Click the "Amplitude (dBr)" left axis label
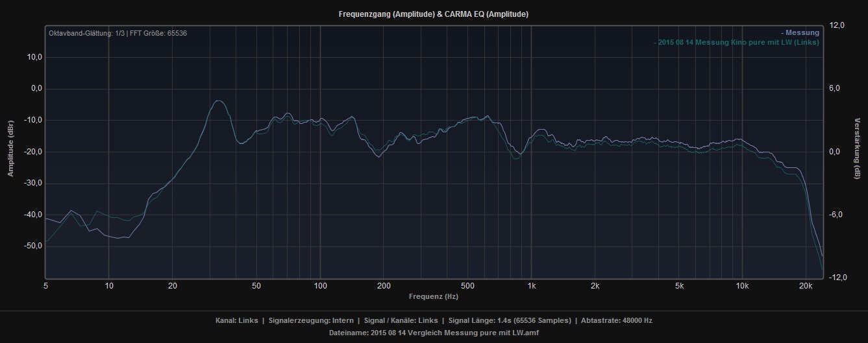The width and height of the screenshot is (868, 343). 10,149
